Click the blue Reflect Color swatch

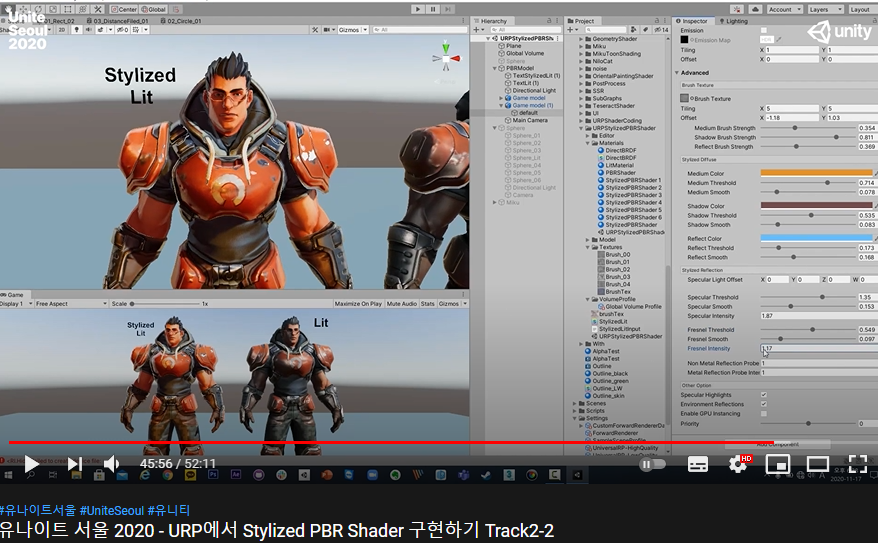pos(816,238)
